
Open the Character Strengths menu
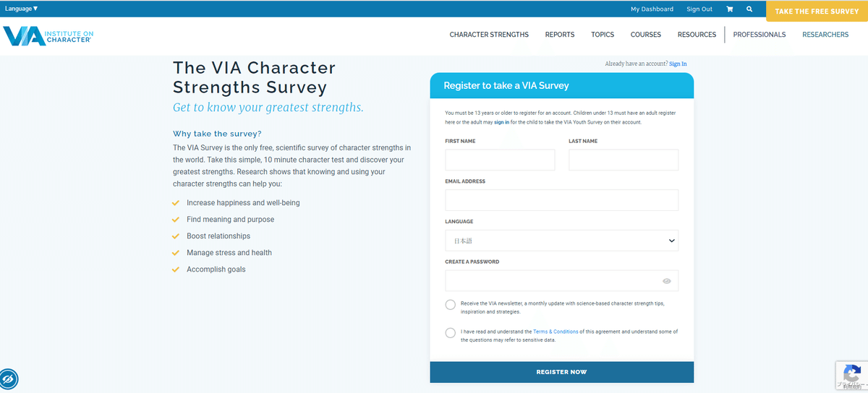(489, 35)
